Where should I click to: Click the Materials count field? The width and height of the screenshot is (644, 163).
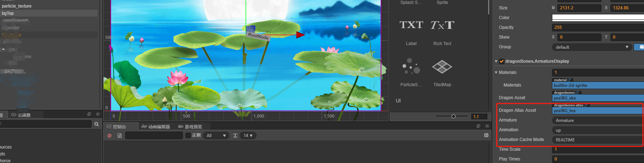(x=598, y=72)
